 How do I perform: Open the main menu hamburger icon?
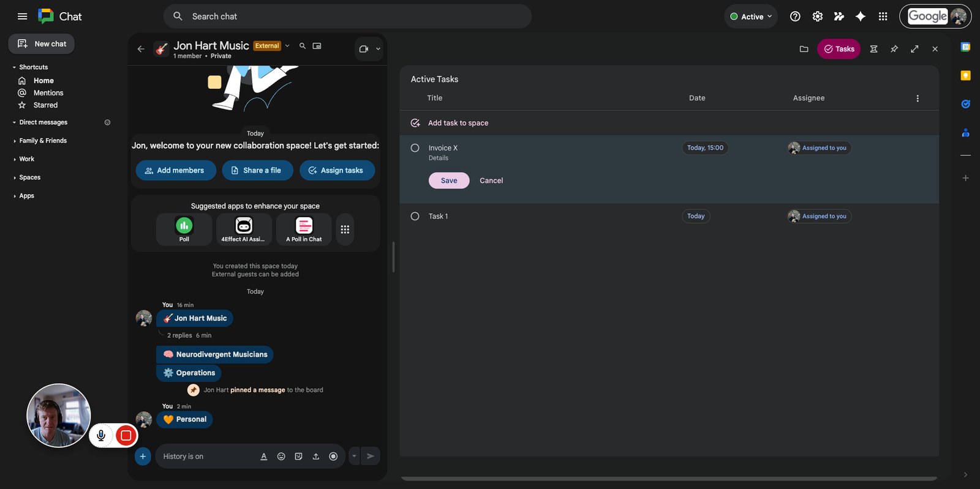pyautogui.click(x=23, y=17)
